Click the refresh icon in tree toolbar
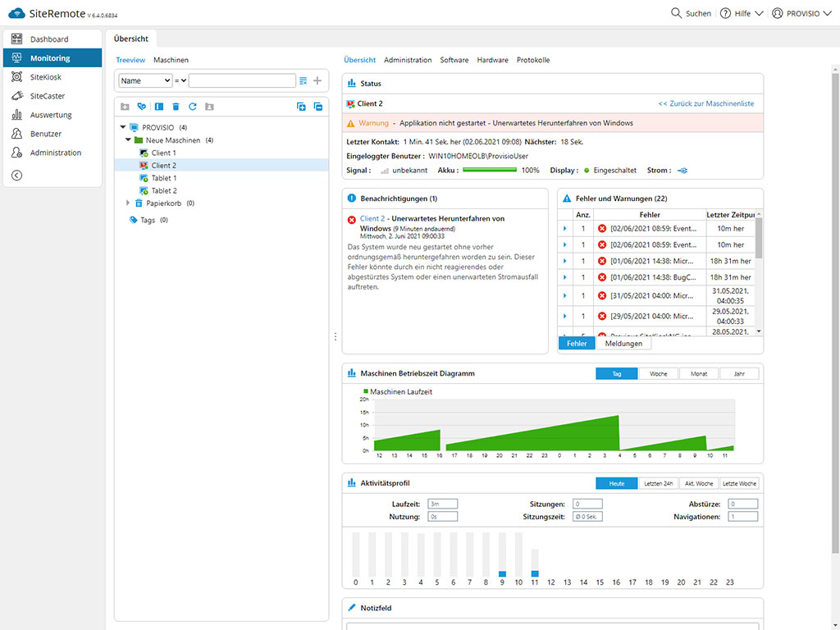The width and height of the screenshot is (840, 630). pyautogui.click(x=192, y=107)
